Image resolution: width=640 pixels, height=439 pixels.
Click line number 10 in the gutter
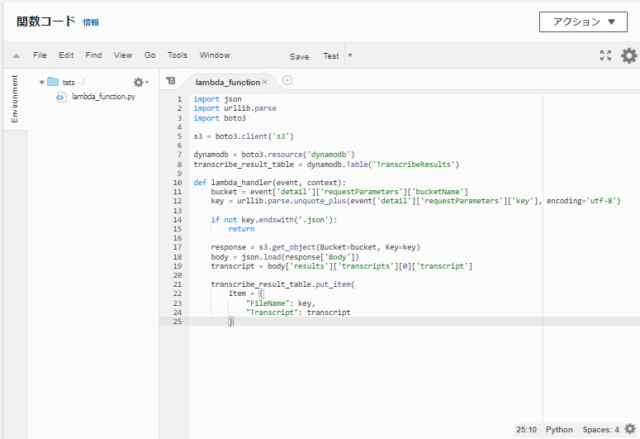pyautogui.click(x=178, y=182)
